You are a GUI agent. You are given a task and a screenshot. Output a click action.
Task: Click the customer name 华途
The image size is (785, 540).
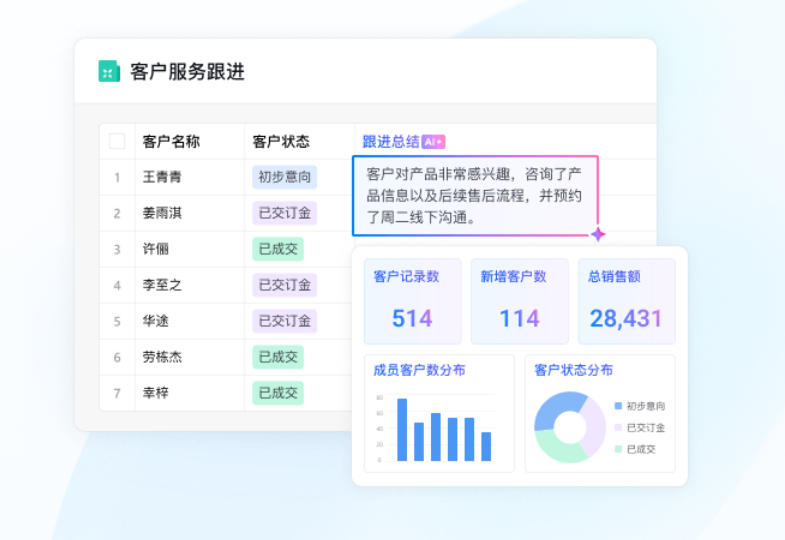pyautogui.click(x=156, y=321)
